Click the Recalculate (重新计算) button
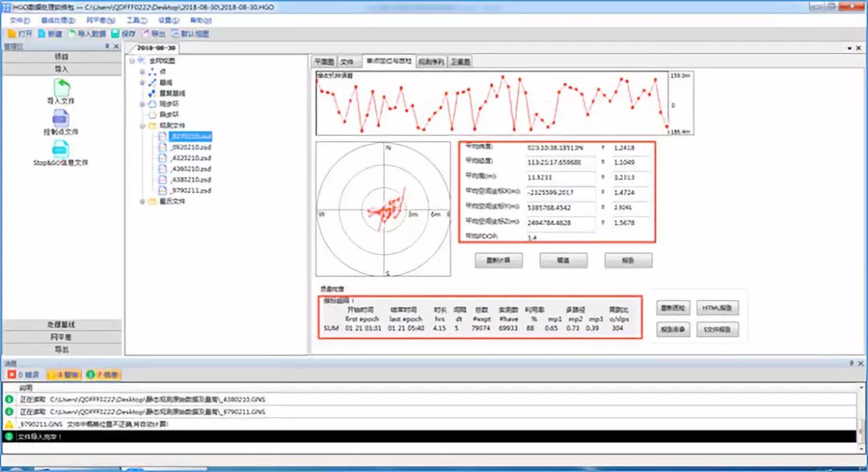The width and height of the screenshot is (868, 472). pos(499,261)
